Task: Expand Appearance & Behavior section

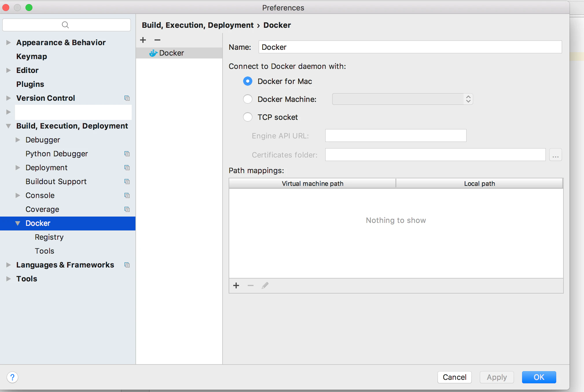Action: point(8,43)
